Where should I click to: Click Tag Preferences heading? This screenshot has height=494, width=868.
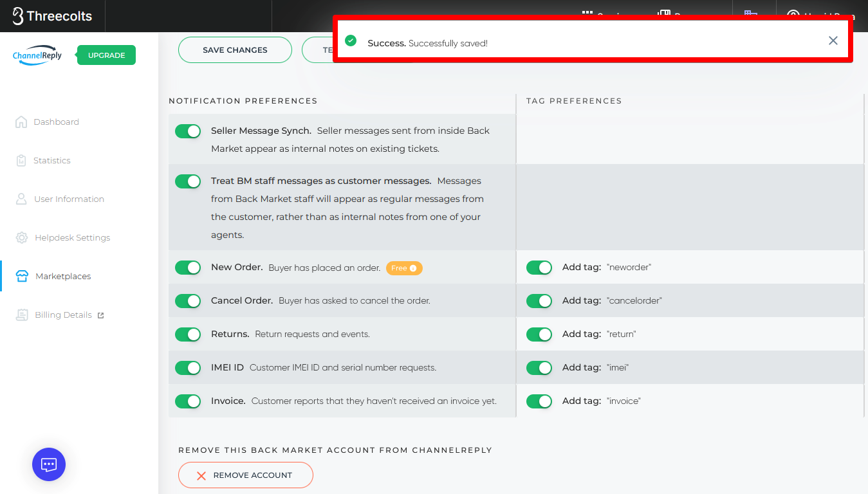pos(574,101)
